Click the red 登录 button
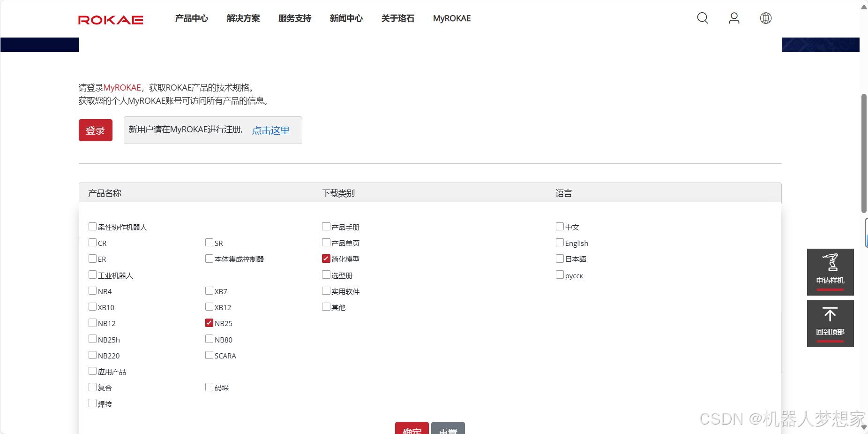 point(96,130)
